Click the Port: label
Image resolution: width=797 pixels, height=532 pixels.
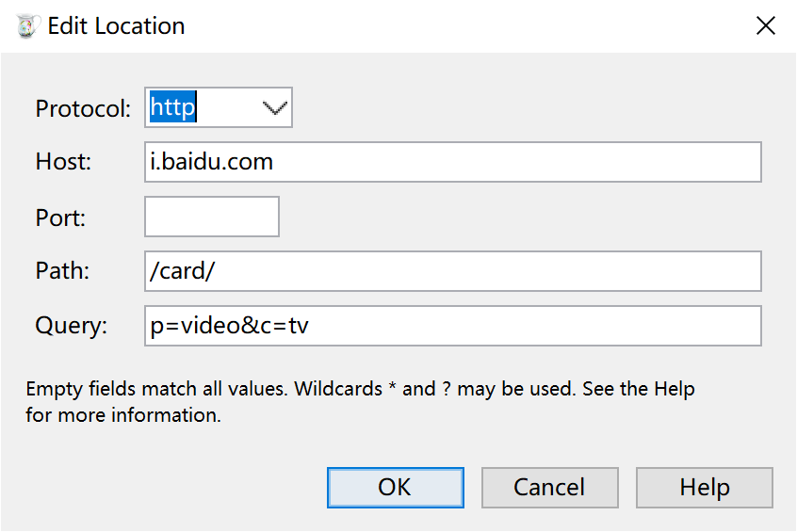tap(60, 218)
